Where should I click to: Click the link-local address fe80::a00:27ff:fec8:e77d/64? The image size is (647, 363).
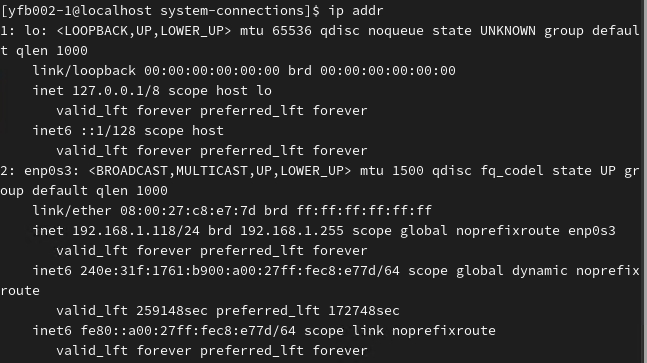click(188, 331)
